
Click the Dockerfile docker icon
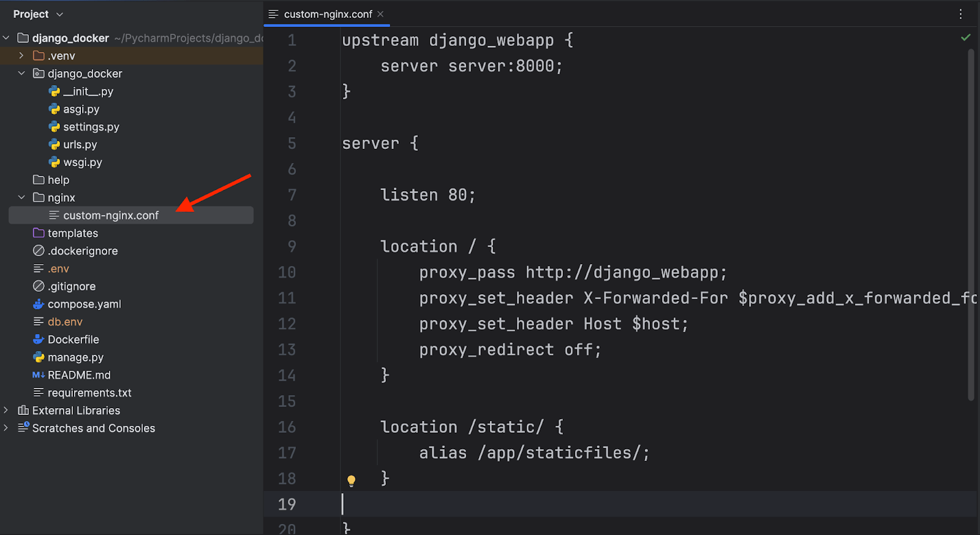point(39,340)
